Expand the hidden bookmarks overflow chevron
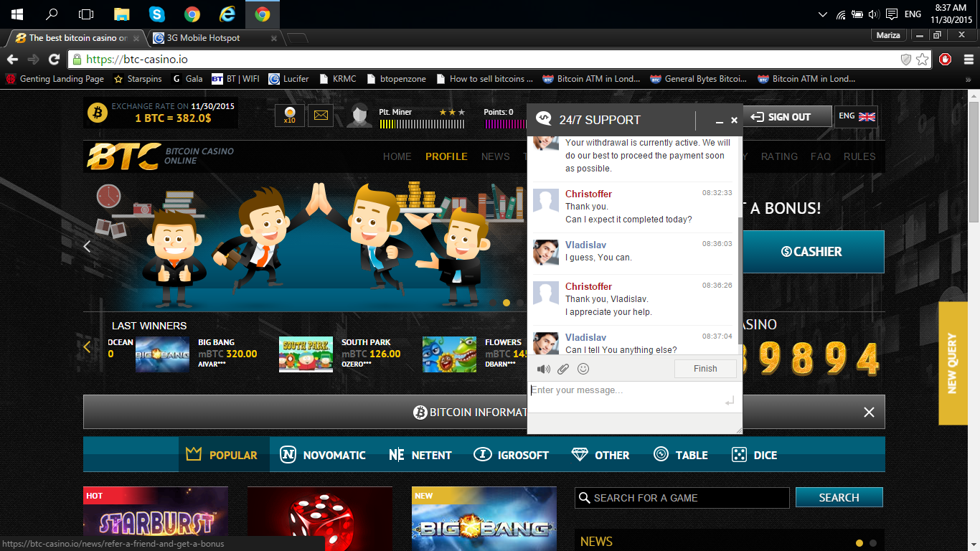The width and height of the screenshot is (980, 551). (x=969, y=79)
